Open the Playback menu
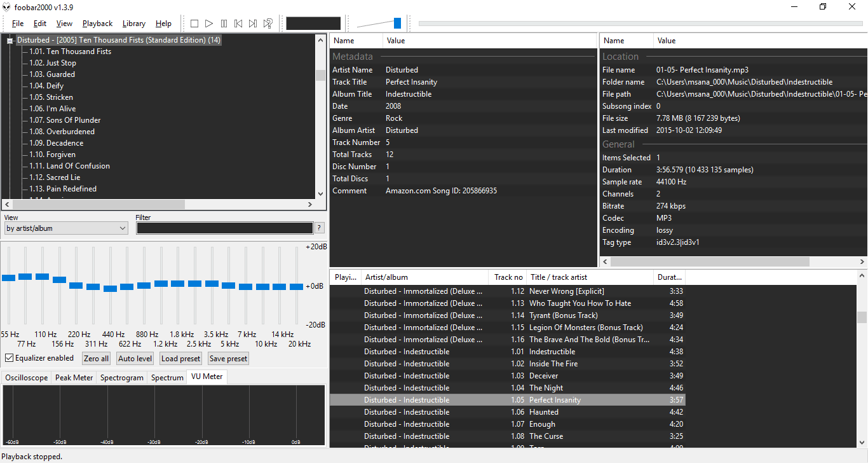Image resolution: width=868 pixels, height=463 pixels. [97, 23]
